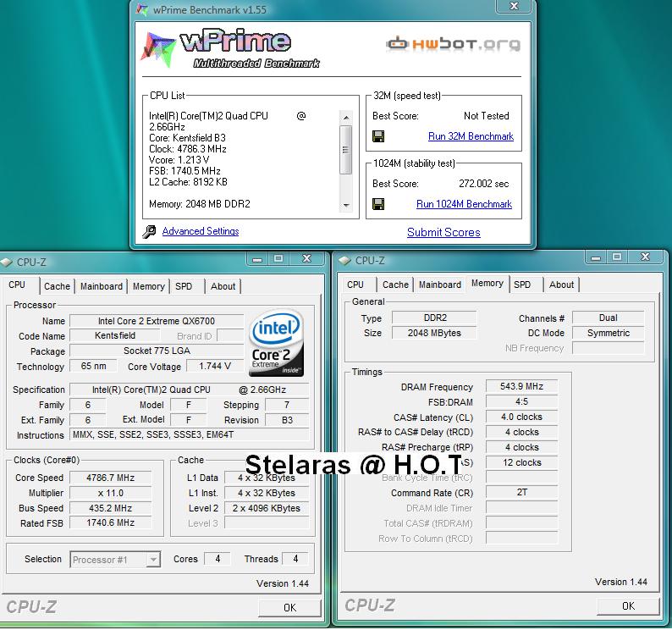Screen dimensions: 672x630
Task: Click DC Mode value Symmetric
Action: point(609,334)
